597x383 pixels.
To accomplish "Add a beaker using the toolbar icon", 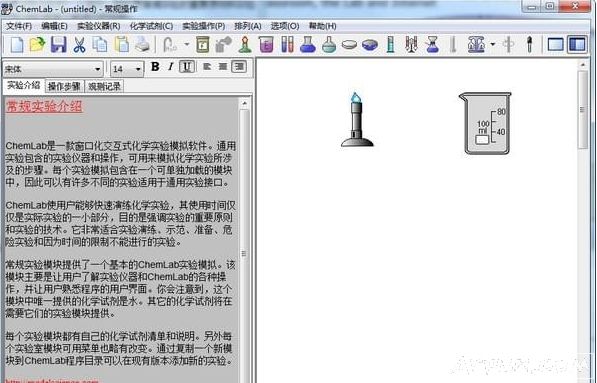I will point(266,45).
